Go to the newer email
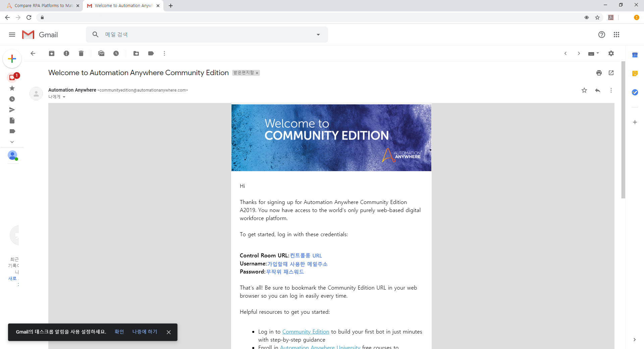Viewport: 644px width, 349px height. (x=566, y=53)
